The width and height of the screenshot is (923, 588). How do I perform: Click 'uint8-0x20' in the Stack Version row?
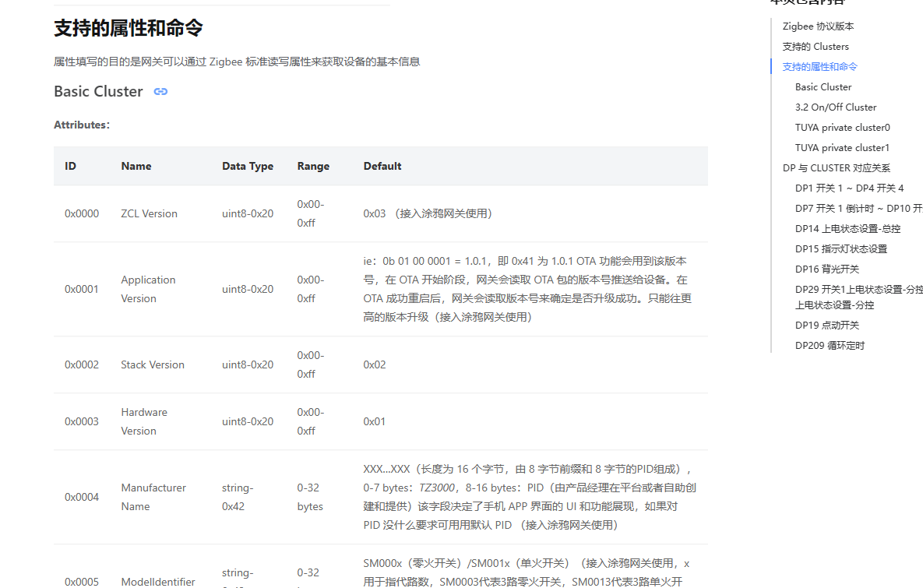tap(247, 365)
